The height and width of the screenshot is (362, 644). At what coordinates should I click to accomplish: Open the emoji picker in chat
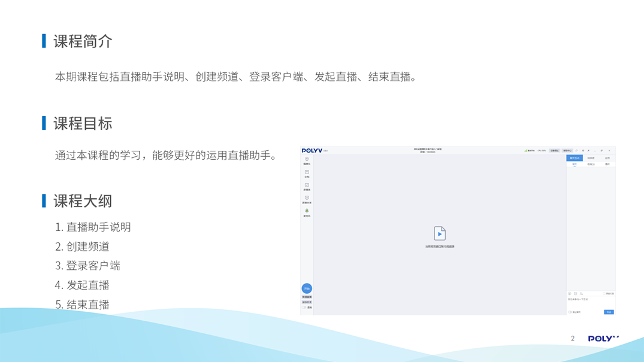(x=570, y=294)
